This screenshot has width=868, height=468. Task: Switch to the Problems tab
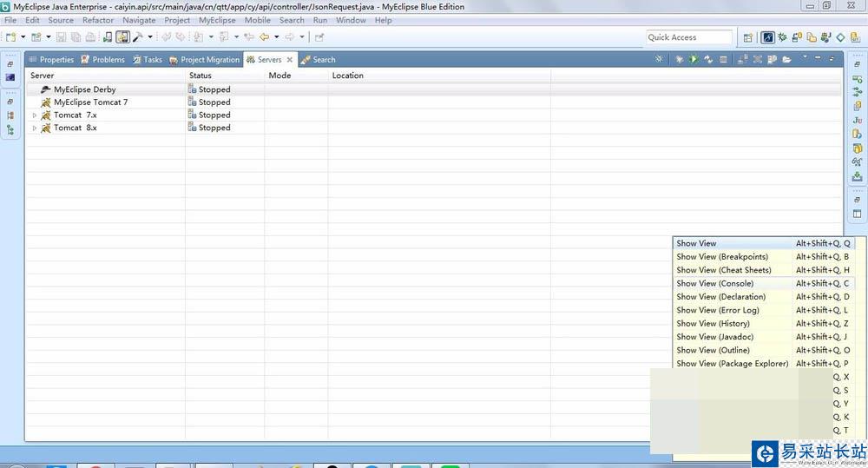[103, 59]
